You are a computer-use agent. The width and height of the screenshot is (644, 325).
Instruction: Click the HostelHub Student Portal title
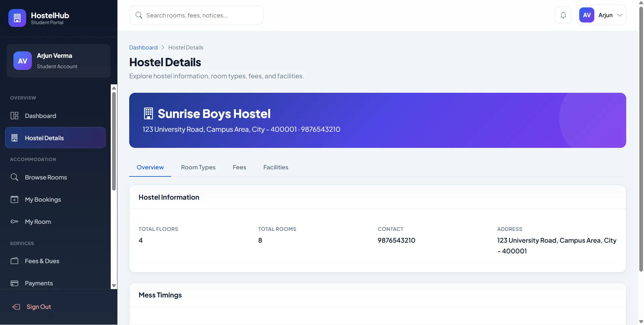point(50,18)
